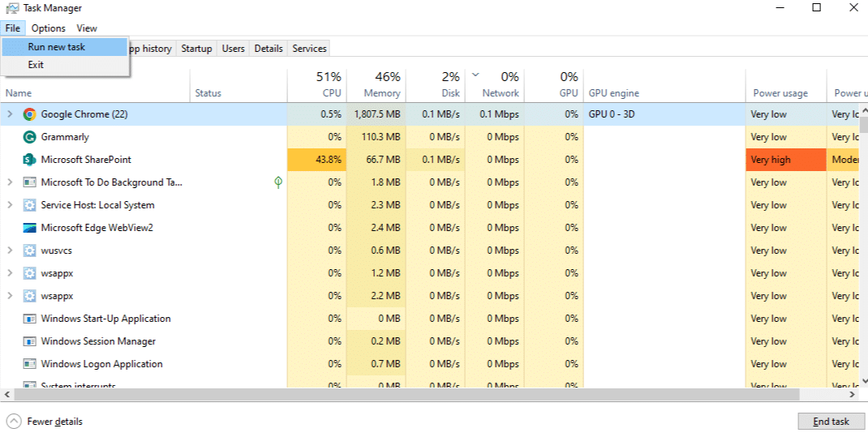
Task: Open the File menu
Action: click(13, 28)
